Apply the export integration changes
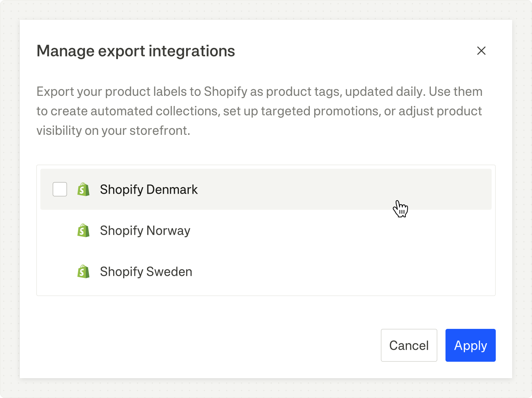Screen dimensions: 532x398 tap(470, 345)
